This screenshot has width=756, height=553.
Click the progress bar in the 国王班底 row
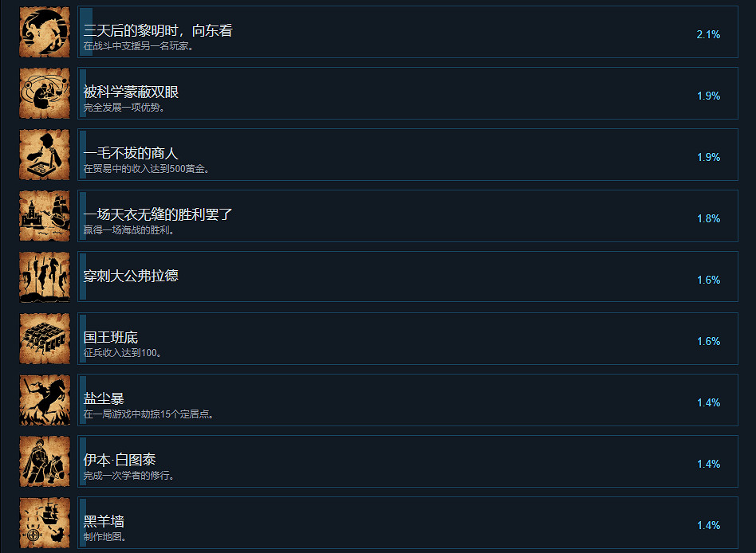pos(83,339)
